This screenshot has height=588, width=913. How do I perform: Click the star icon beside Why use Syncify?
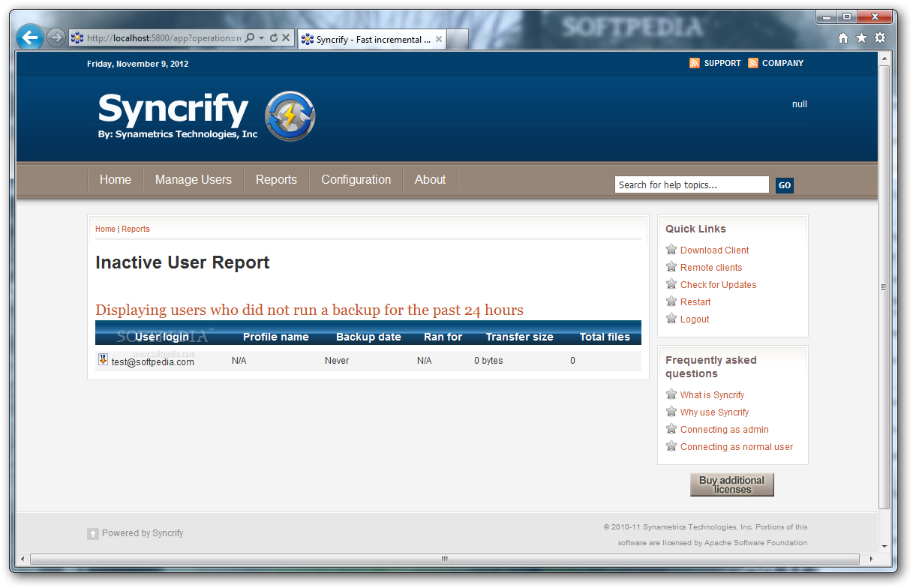coord(671,412)
